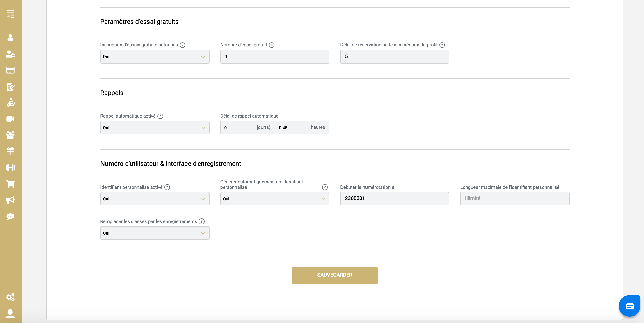Screen dimensions: 644x323
Task: Click the SAUVEGARDER button
Action: (334, 275)
